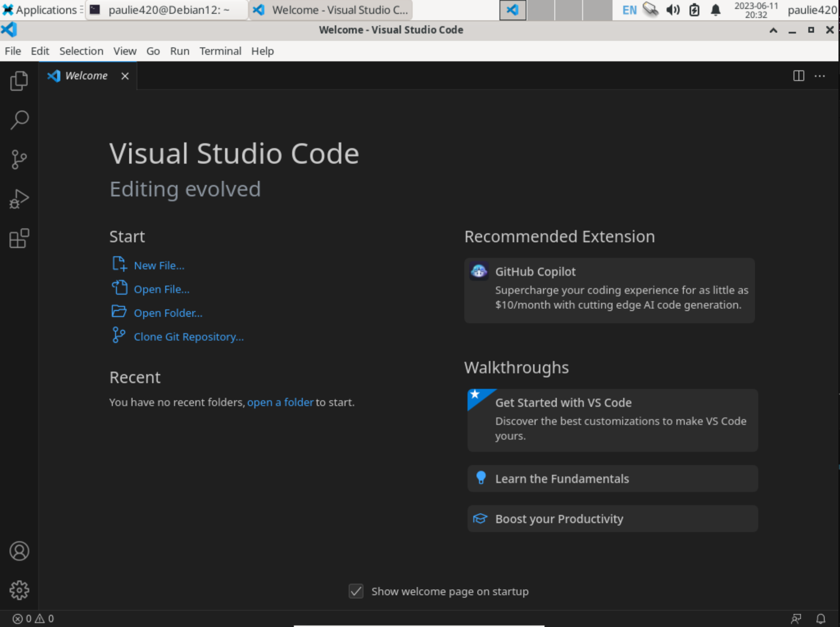Open the Get Started with VS Code walkthrough

pos(613,420)
